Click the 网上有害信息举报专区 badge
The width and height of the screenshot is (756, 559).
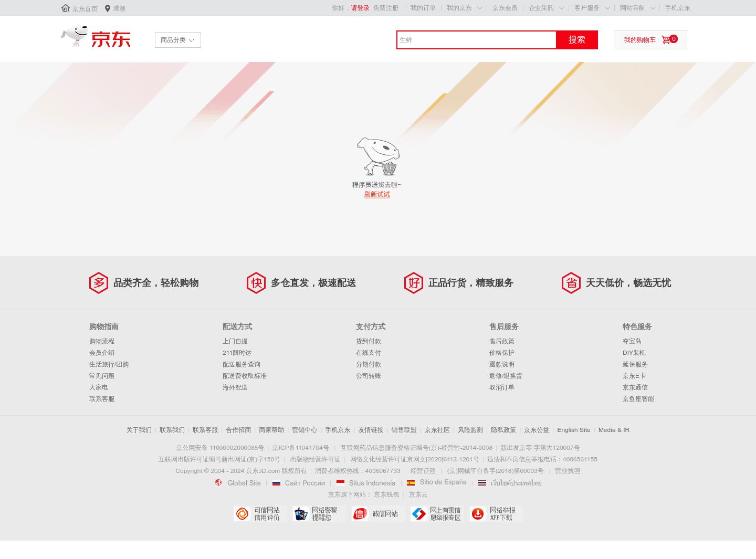point(437,514)
